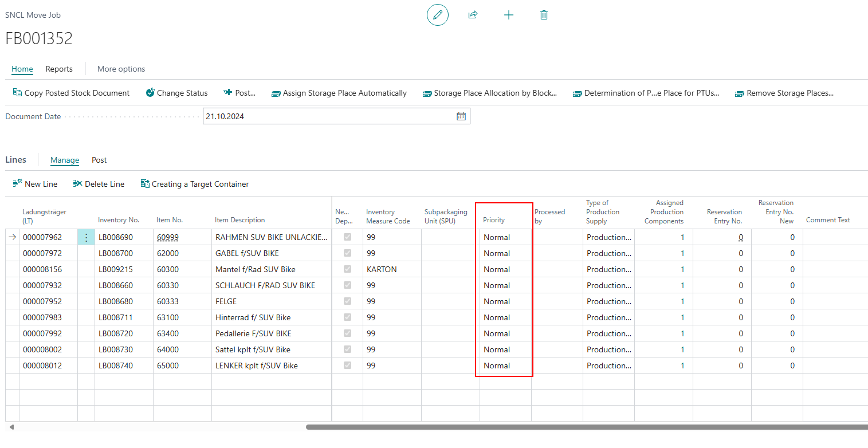868x448 pixels.
Task: Click the trash delete icon
Action: [544, 15]
